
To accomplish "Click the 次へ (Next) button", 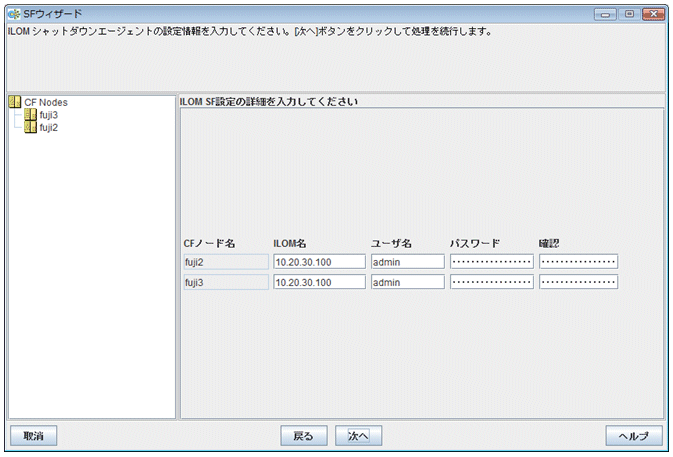I will pyautogui.click(x=358, y=436).
